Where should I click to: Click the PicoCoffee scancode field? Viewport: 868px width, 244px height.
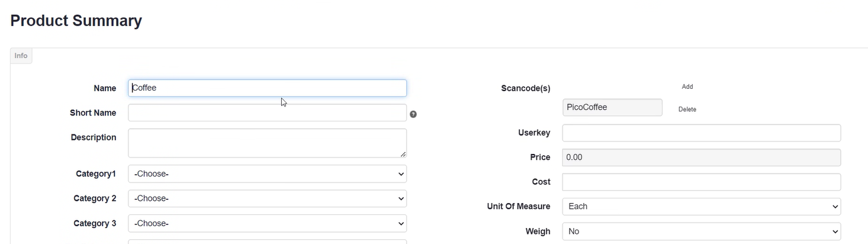[x=612, y=108]
